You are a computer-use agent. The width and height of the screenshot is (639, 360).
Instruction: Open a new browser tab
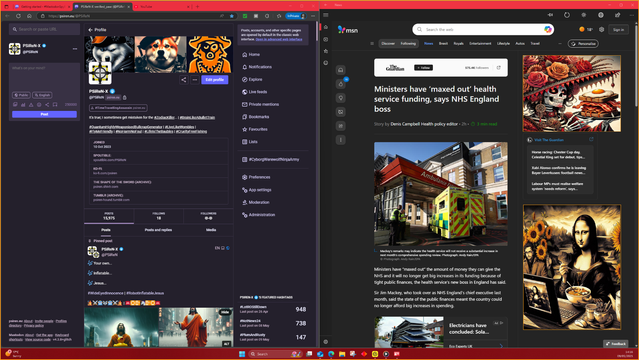click(x=197, y=7)
